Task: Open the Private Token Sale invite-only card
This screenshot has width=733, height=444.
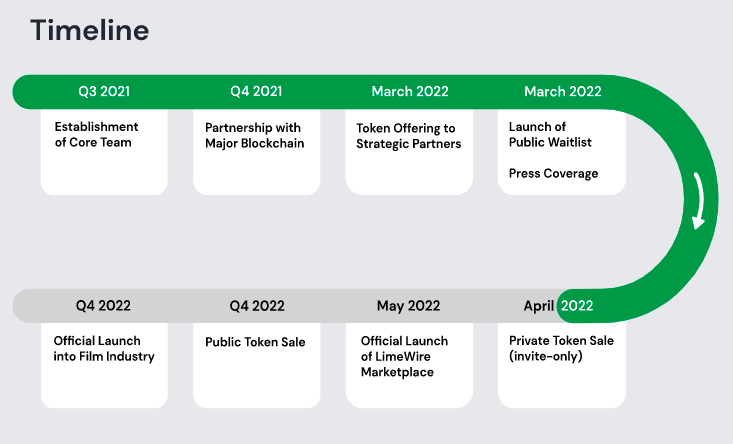Action: point(561,365)
